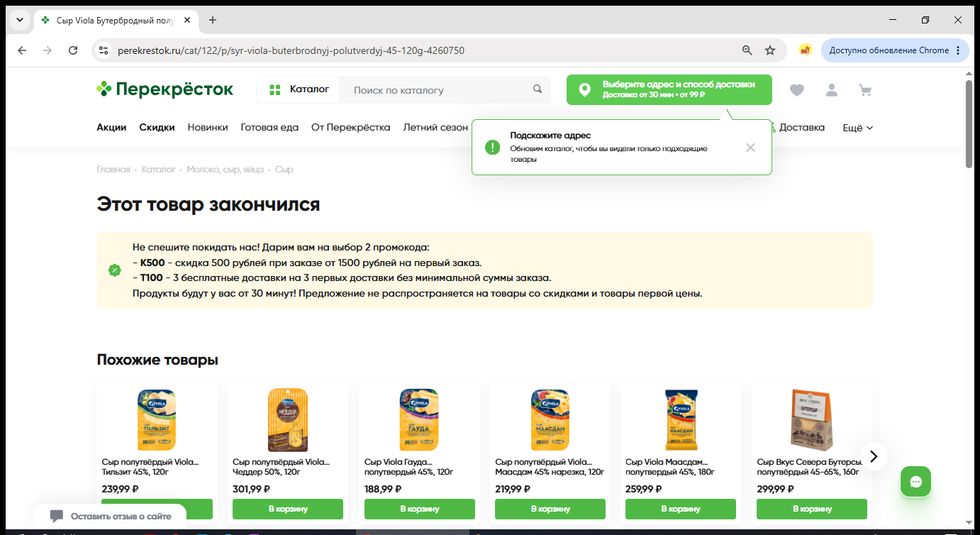
Task: Click the green alert icon in address popup
Action: pyautogui.click(x=492, y=147)
